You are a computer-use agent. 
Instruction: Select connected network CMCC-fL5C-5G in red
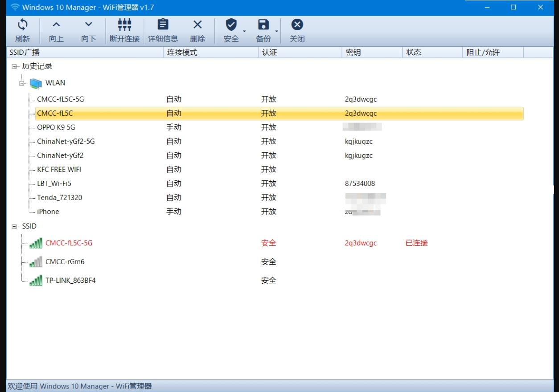click(69, 243)
